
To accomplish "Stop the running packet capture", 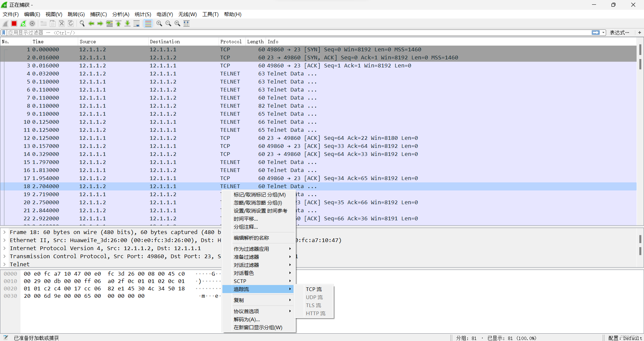I will [14, 23].
